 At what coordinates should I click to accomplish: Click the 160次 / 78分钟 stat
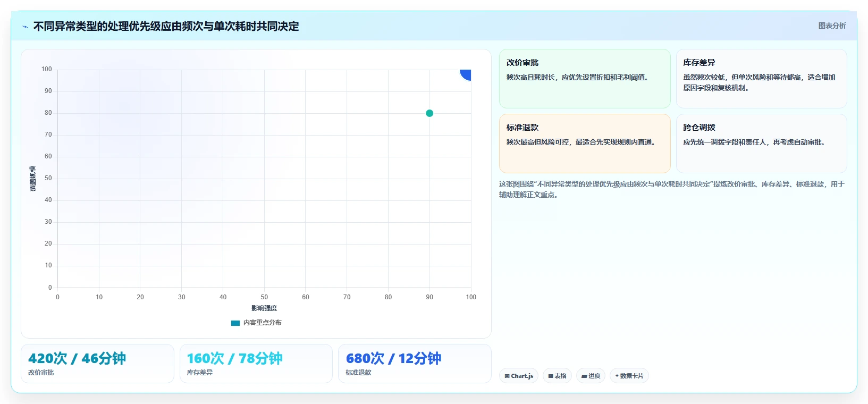(x=234, y=358)
